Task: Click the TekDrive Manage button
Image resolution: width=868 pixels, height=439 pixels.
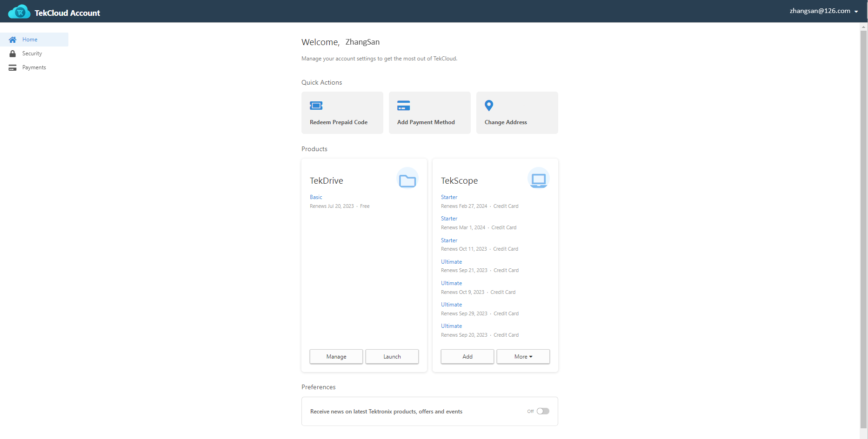Action: (336, 357)
